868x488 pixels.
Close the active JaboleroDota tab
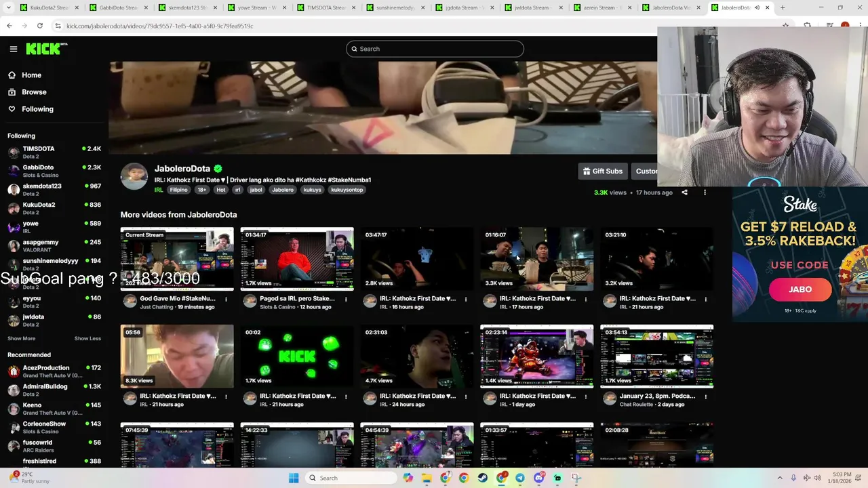(767, 7)
